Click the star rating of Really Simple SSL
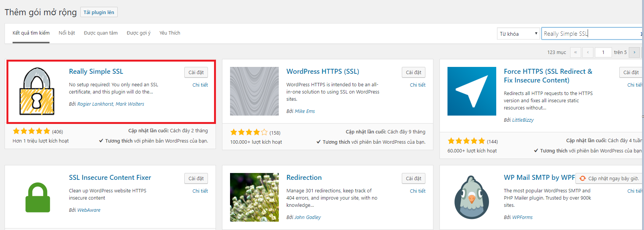The height and width of the screenshot is (230, 644). click(32, 131)
